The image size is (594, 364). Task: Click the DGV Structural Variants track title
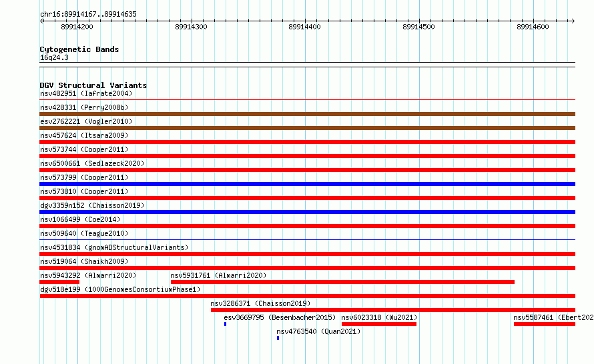[93, 85]
